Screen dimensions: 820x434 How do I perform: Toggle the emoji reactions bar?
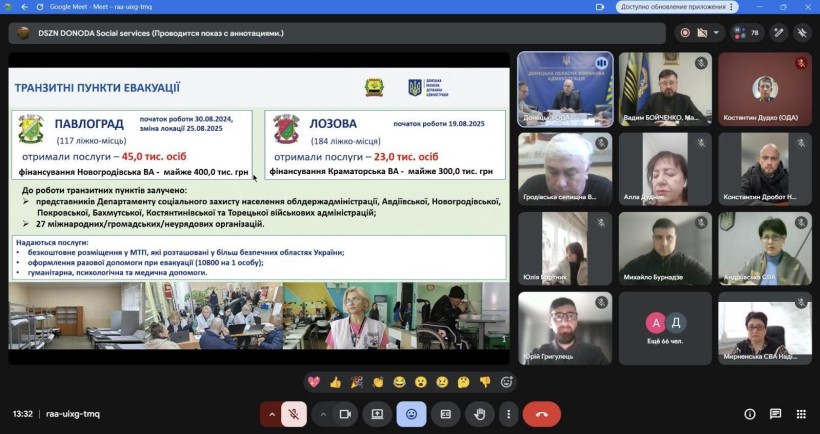pyautogui.click(x=411, y=414)
